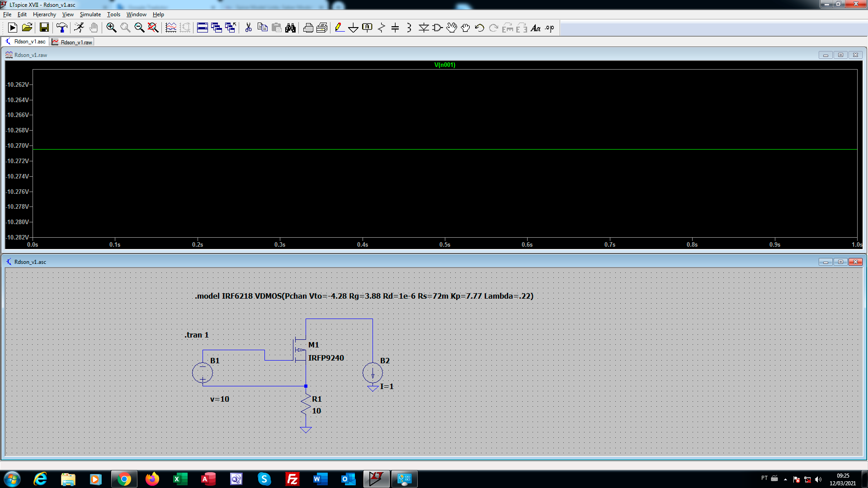Click the IRFP9240 model label
868x488 pixels.
pyautogui.click(x=326, y=358)
